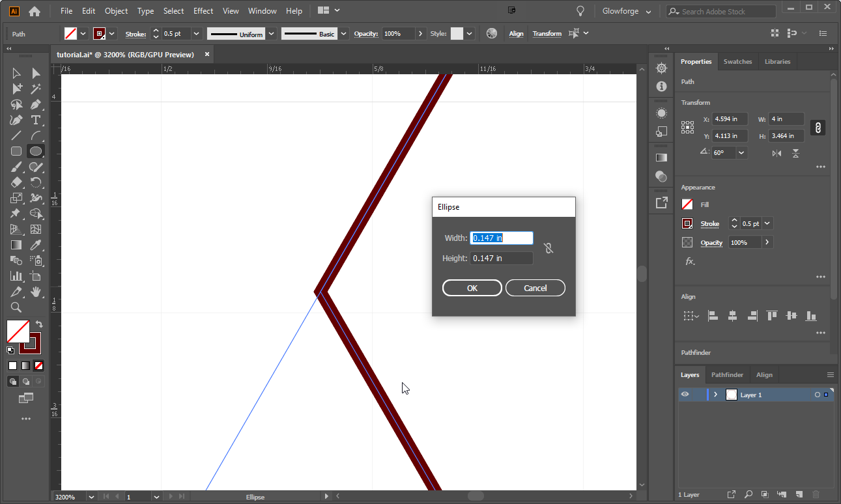Click the Width input field in Ellipse dialog

pyautogui.click(x=501, y=237)
